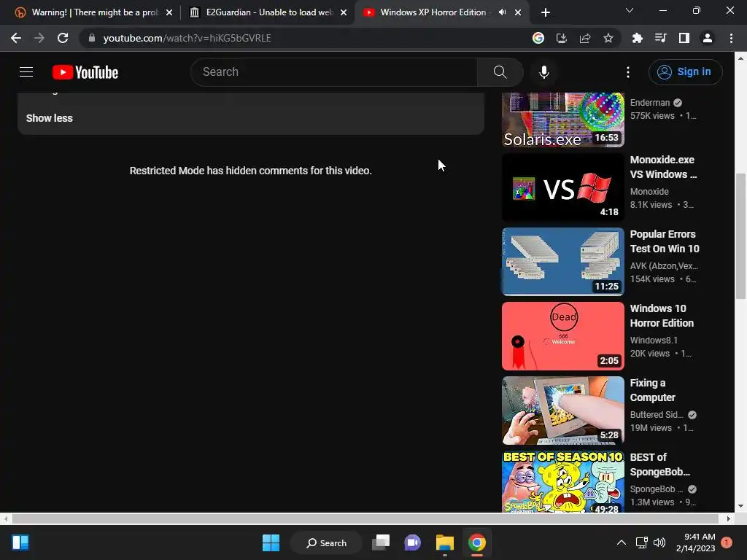The width and height of the screenshot is (747, 560).
Task: Open Fixing a Computer video title
Action: pyautogui.click(x=653, y=390)
